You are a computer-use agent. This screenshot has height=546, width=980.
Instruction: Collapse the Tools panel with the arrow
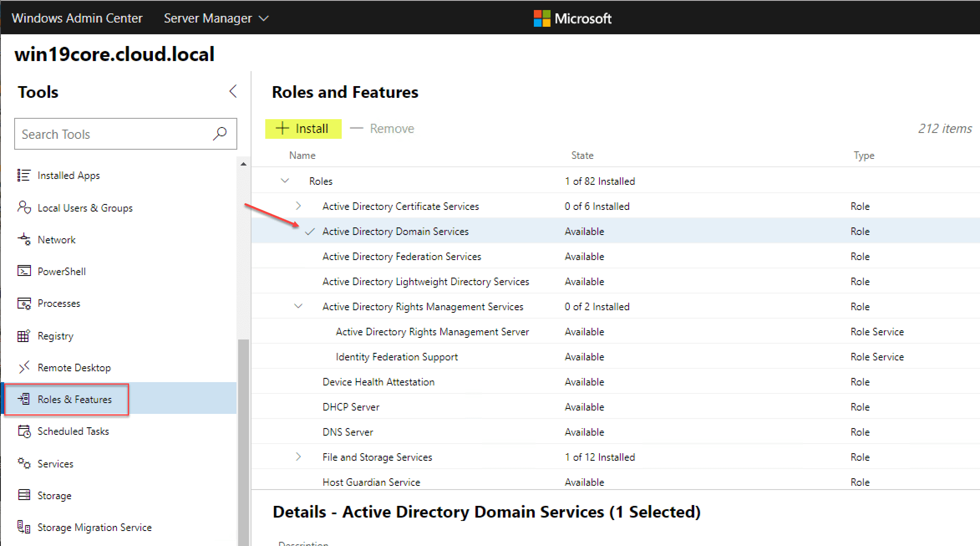pyautogui.click(x=233, y=92)
